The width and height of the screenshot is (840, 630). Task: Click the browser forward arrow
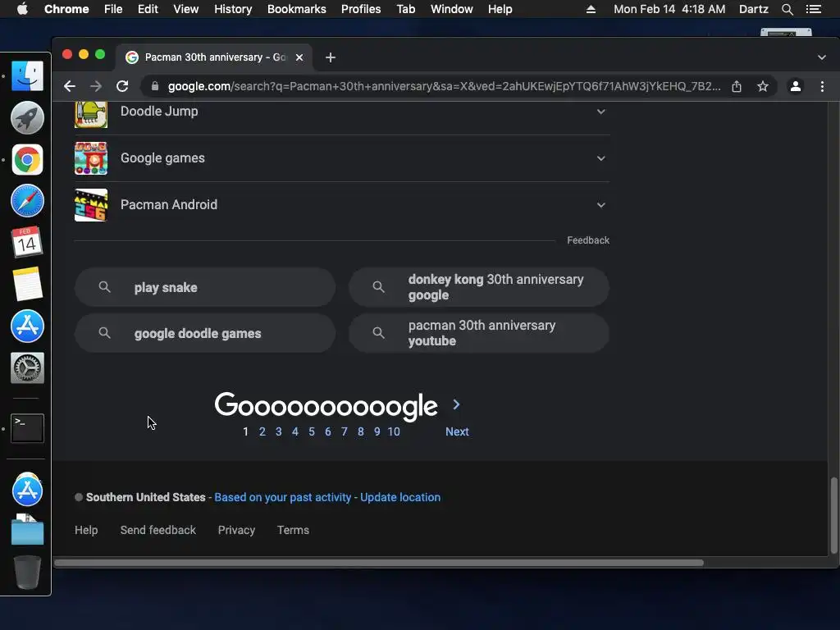[96, 86]
